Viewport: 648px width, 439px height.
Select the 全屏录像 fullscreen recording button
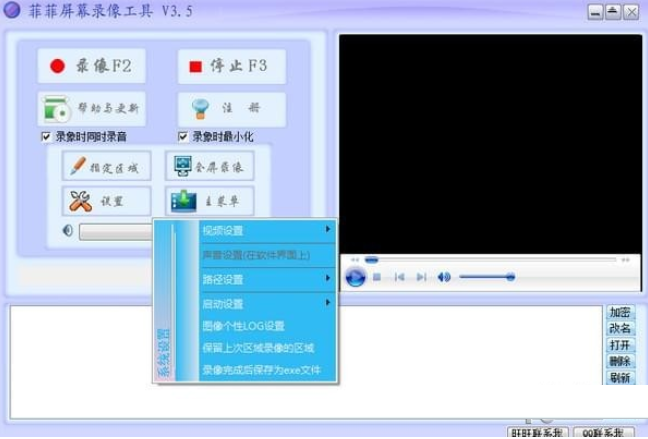coord(209,166)
